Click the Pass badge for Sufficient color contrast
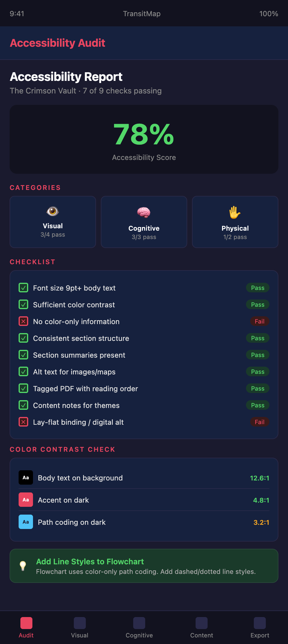Viewport: 288px width, 644px height. click(258, 305)
